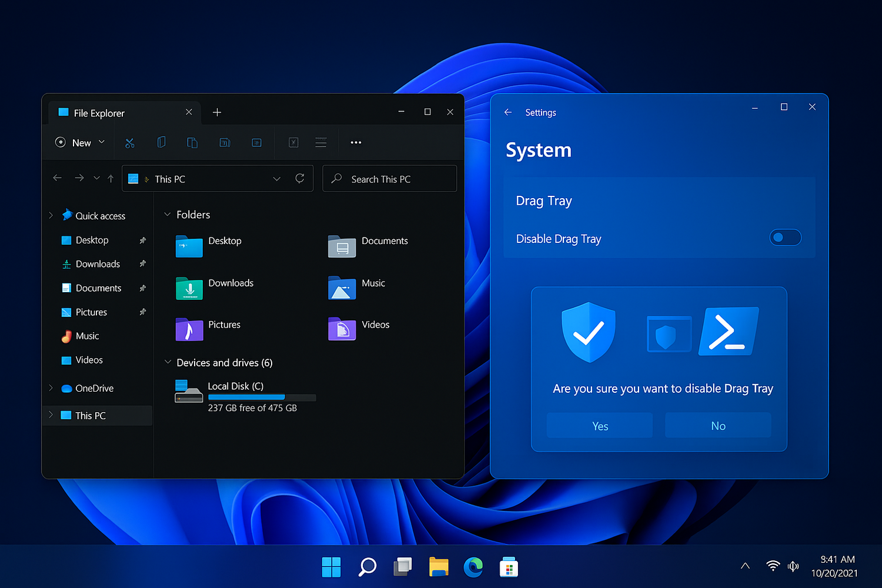Unpin Documents using its pin icon
This screenshot has width=882, height=588.
142,288
